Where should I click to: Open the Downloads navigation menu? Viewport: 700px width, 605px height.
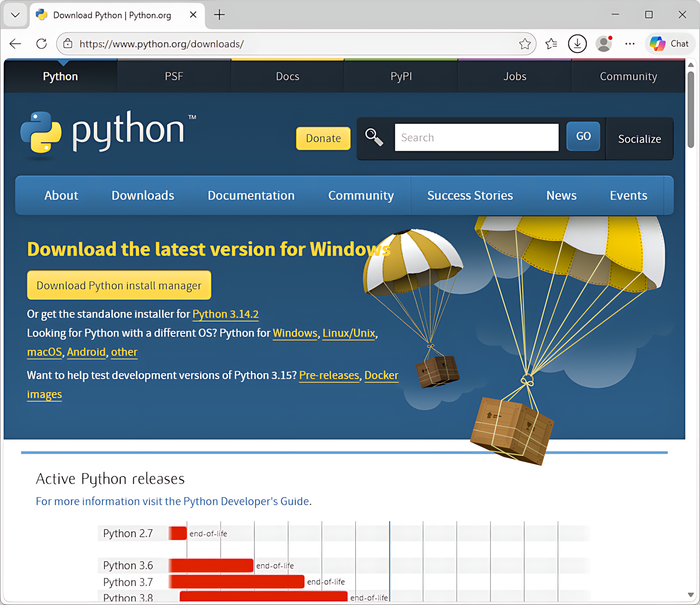pos(143,195)
